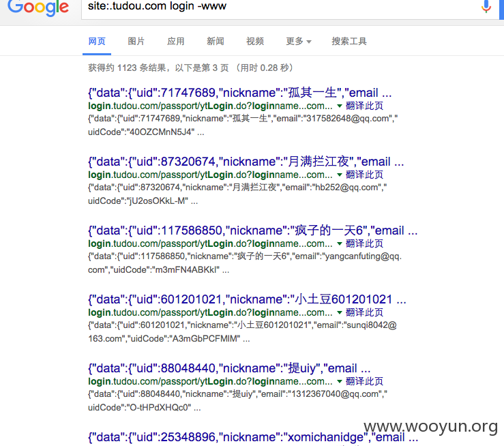
Task: Click snippet containing 1312367040@qq.com
Action: click(237, 394)
